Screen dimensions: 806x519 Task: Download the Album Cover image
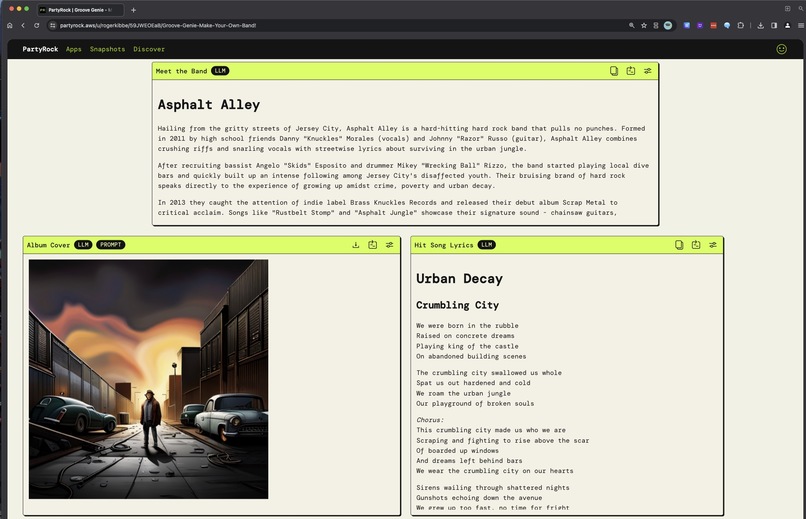pyautogui.click(x=356, y=245)
